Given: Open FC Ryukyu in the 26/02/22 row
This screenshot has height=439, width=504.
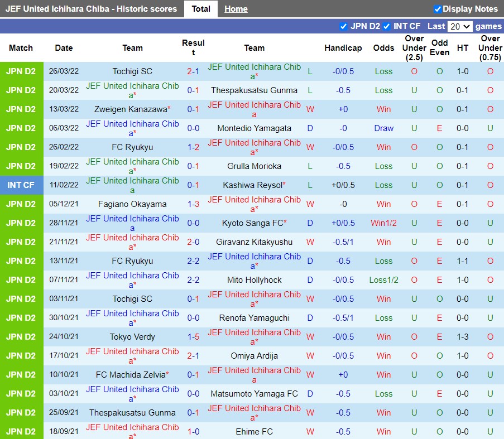Looking at the screenshot, I should click(x=132, y=147).
